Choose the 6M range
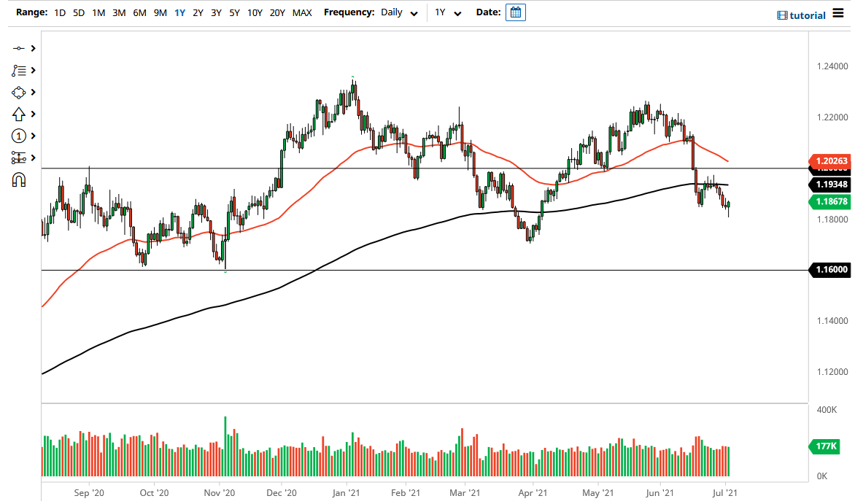Image resolution: width=855 pixels, height=504 pixels. pyautogui.click(x=139, y=12)
